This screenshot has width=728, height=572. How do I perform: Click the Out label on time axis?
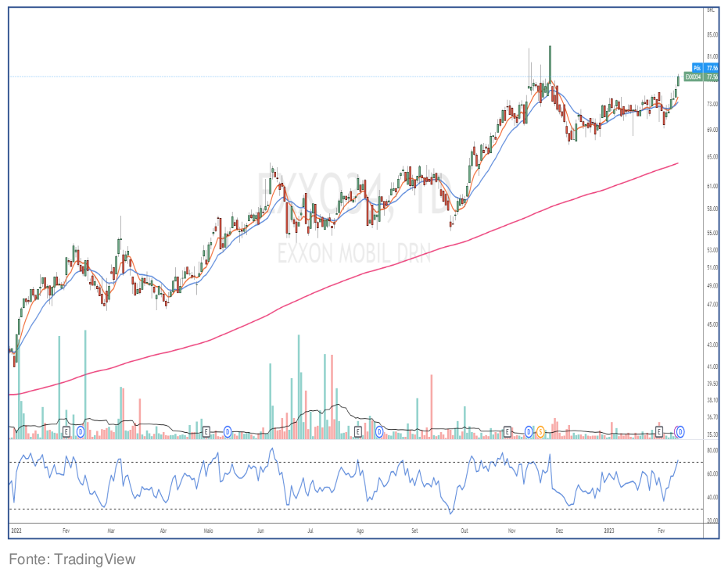(x=464, y=531)
